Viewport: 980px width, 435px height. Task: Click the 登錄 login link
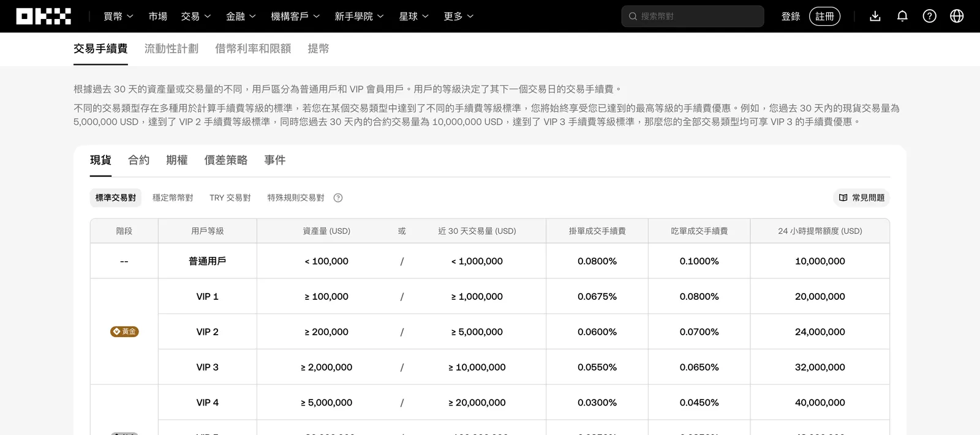coord(791,17)
